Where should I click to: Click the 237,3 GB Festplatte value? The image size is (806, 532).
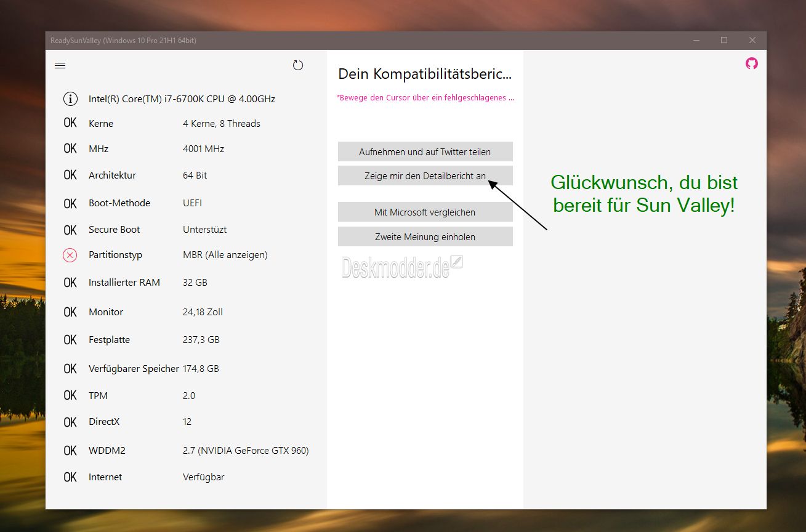tap(201, 339)
